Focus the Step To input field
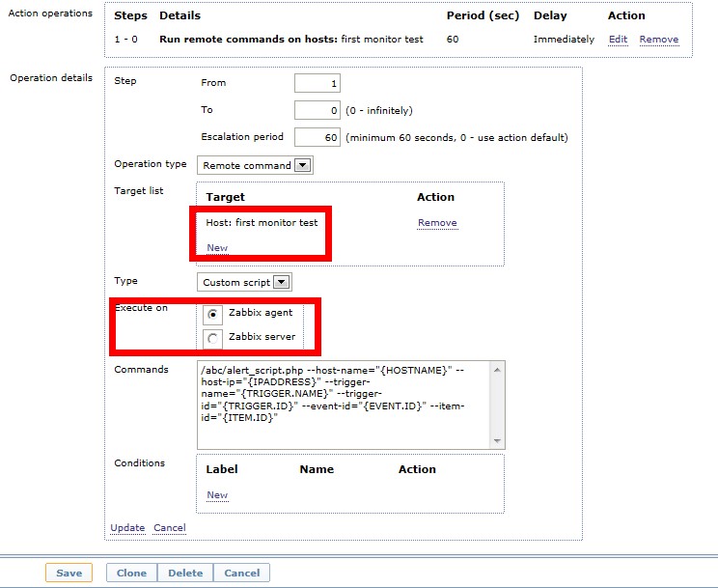Screen dimensions: 718x588 click(318, 110)
